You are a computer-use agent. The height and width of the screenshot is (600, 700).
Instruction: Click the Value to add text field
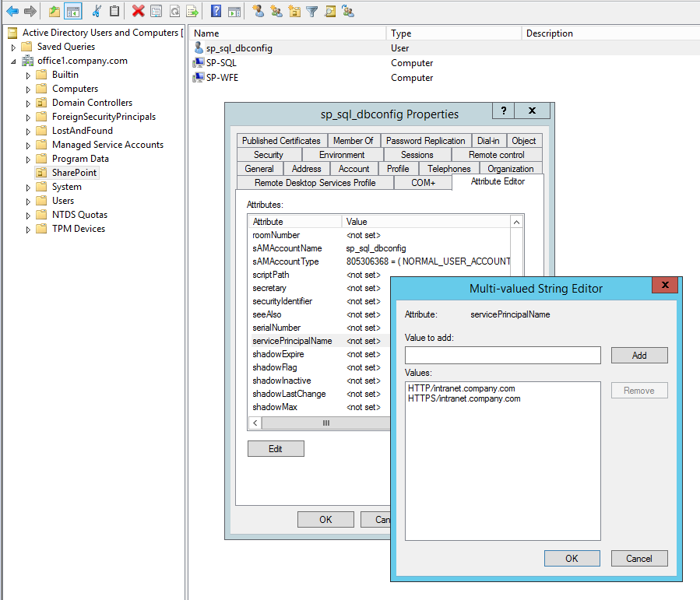[503, 355]
